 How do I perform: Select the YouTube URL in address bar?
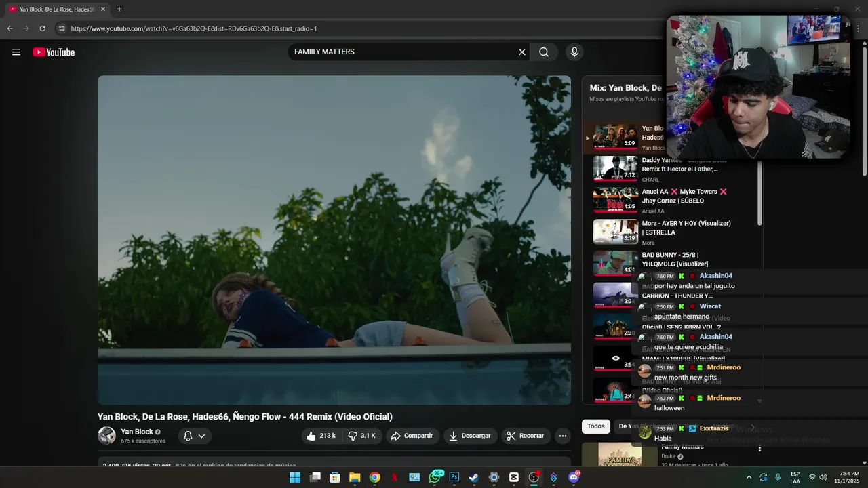click(x=194, y=28)
